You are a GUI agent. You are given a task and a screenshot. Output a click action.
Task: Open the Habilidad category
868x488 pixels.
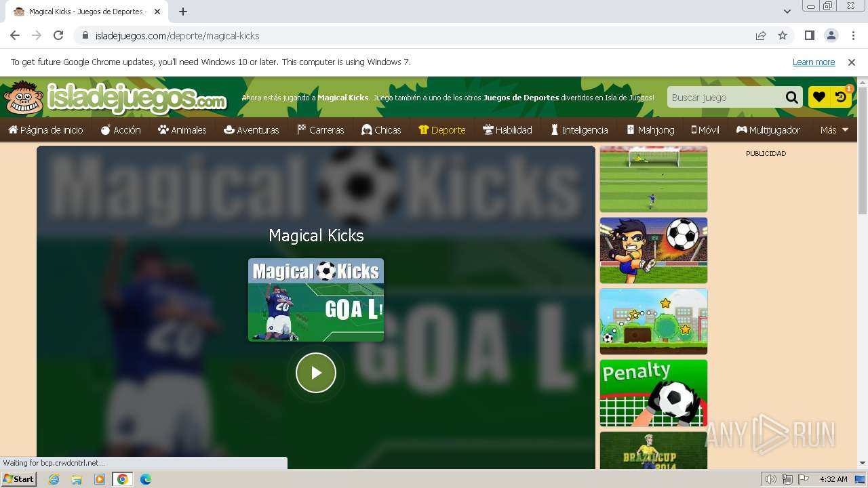click(507, 129)
